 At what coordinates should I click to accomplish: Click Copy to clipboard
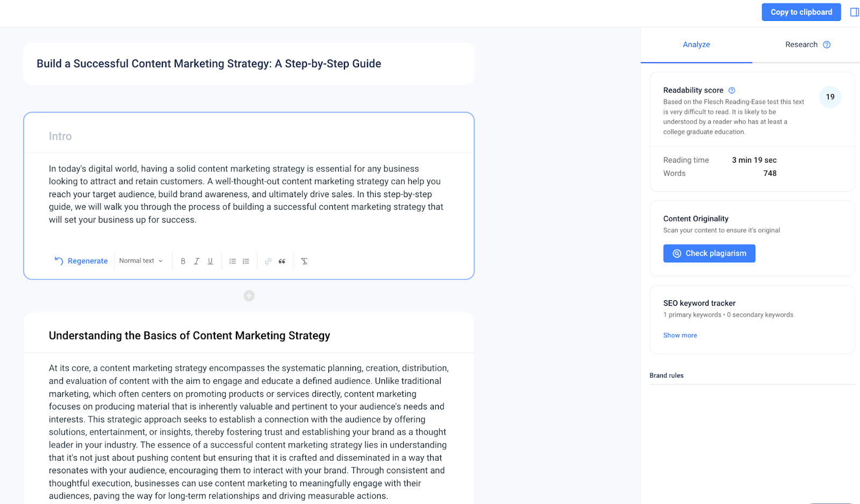[801, 12]
